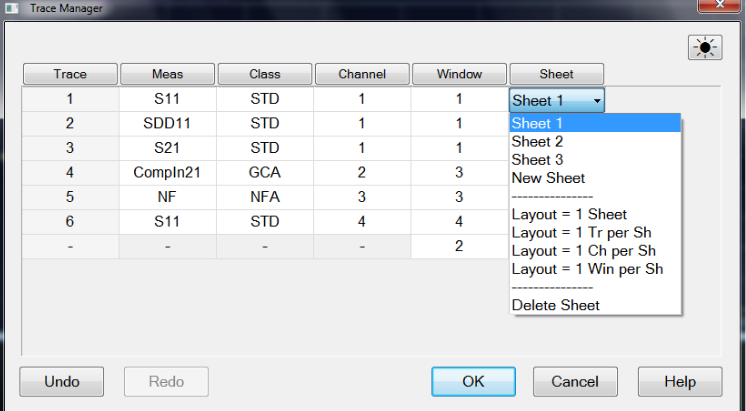746x411 pixels.
Task: Sort by the Meas column header
Action: pos(167,74)
